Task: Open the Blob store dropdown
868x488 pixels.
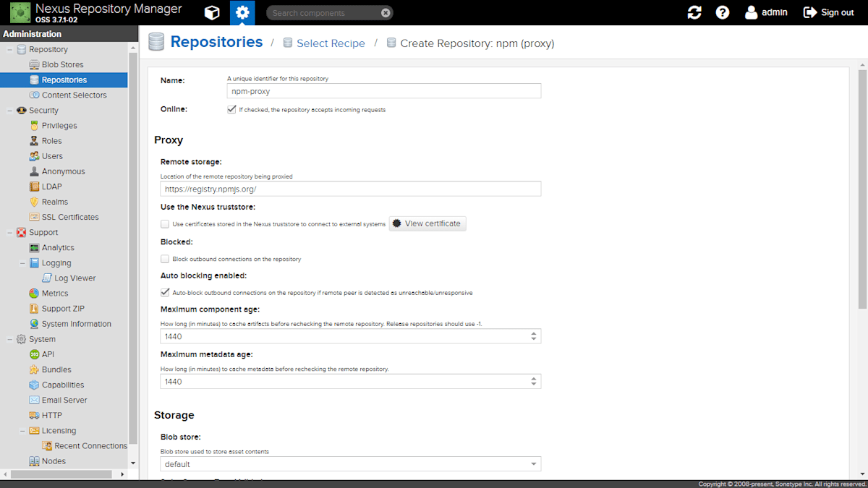Action: pos(534,464)
